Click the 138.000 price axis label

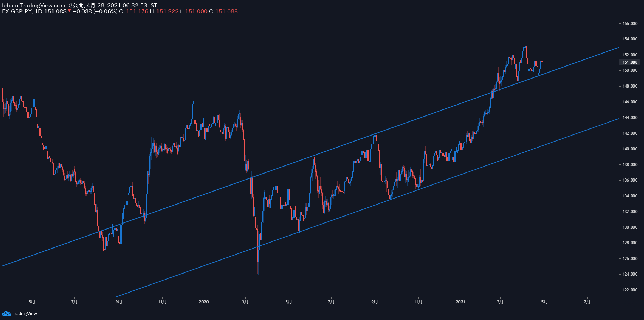point(630,165)
